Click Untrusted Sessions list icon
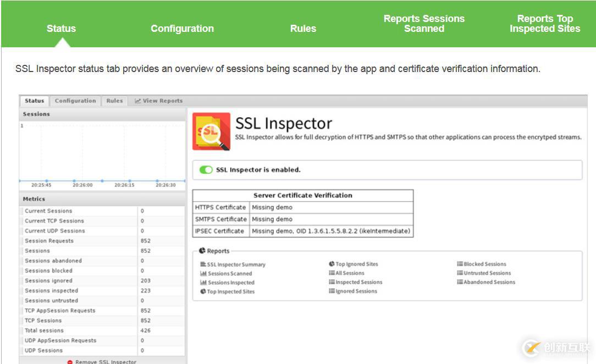 coord(460,273)
